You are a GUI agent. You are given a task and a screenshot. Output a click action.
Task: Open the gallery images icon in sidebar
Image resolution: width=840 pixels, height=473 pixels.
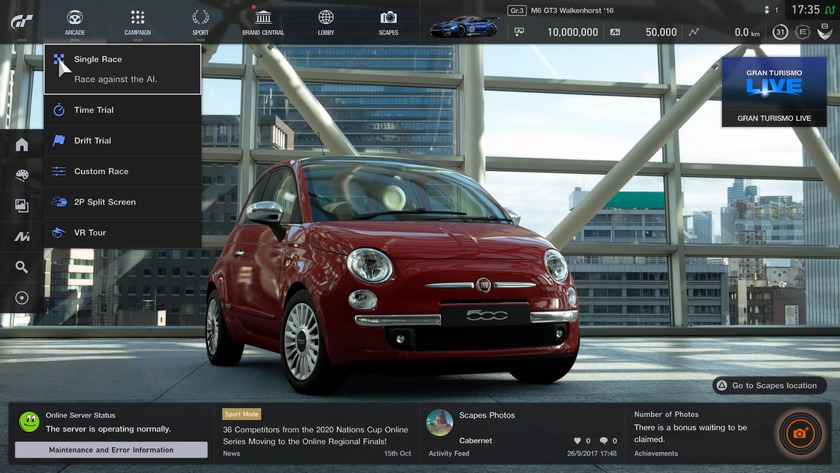click(x=21, y=206)
